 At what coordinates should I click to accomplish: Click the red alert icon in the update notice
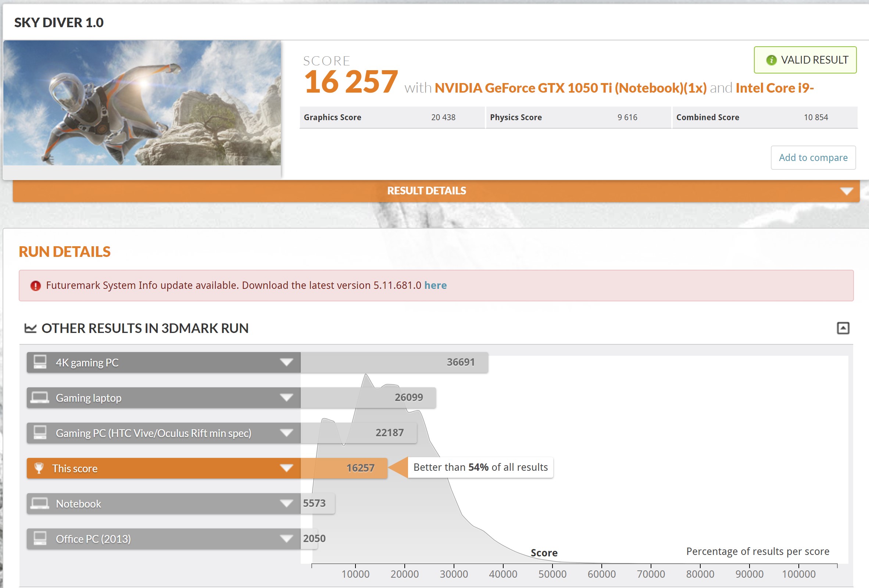pyautogui.click(x=36, y=286)
